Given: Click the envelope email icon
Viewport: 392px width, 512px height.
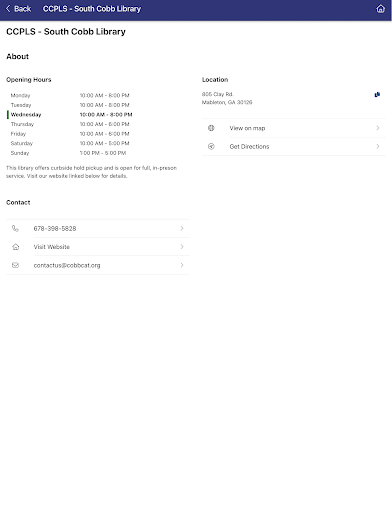Looking at the screenshot, I should click(15, 265).
